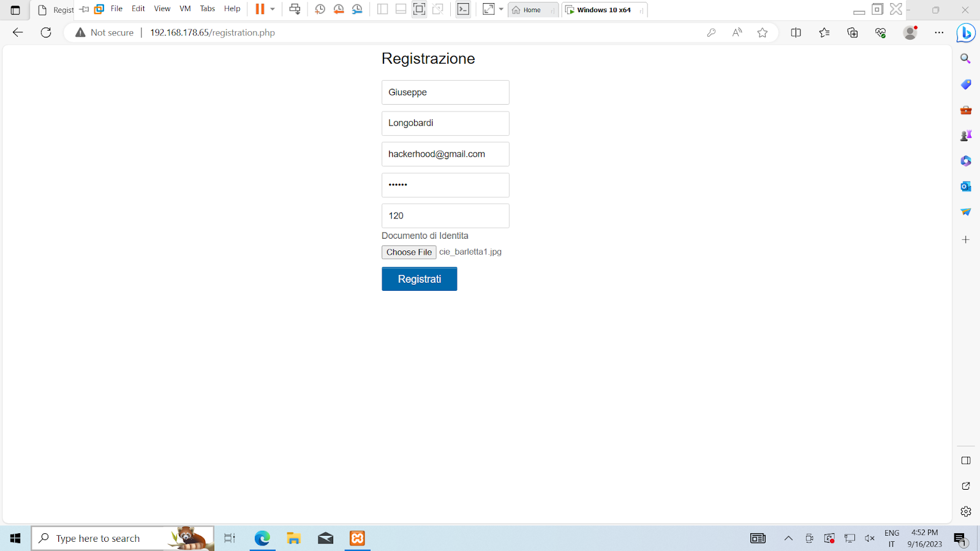
Task: Expand the stretch display dropdown arrow
Action: 501,9
